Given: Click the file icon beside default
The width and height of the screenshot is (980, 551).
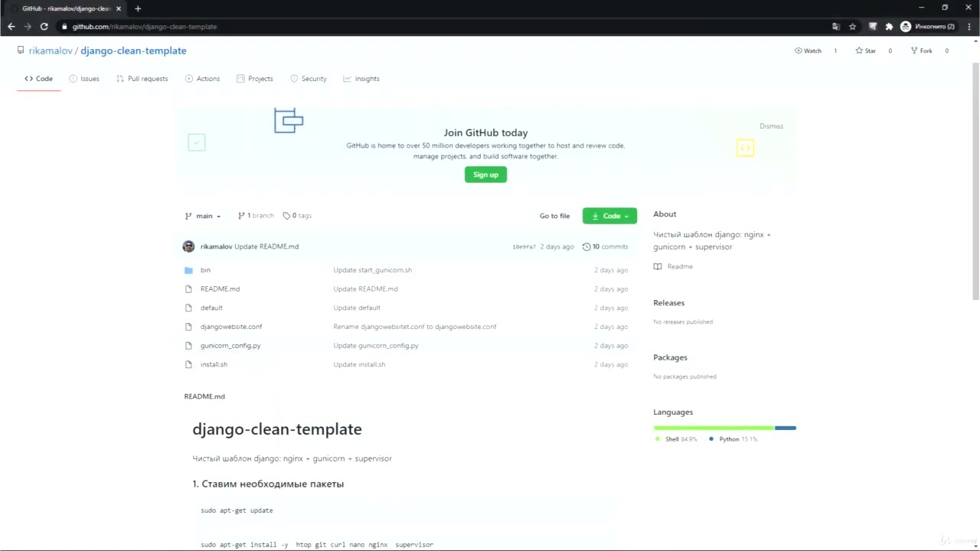Looking at the screenshot, I should click(x=188, y=308).
